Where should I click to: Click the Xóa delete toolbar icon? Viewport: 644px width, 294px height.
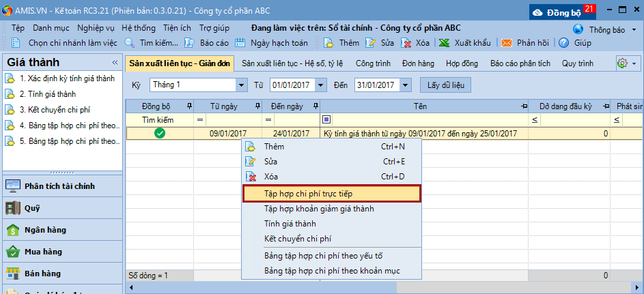point(406,42)
